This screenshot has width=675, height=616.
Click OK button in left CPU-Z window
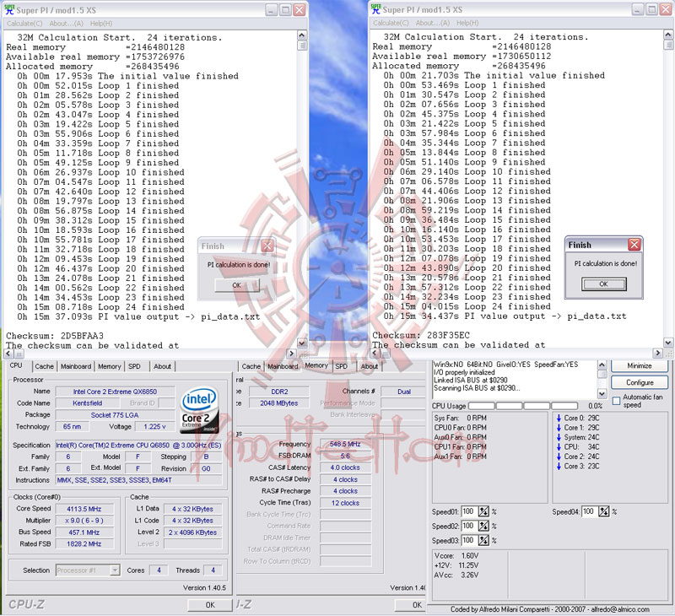click(x=209, y=605)
